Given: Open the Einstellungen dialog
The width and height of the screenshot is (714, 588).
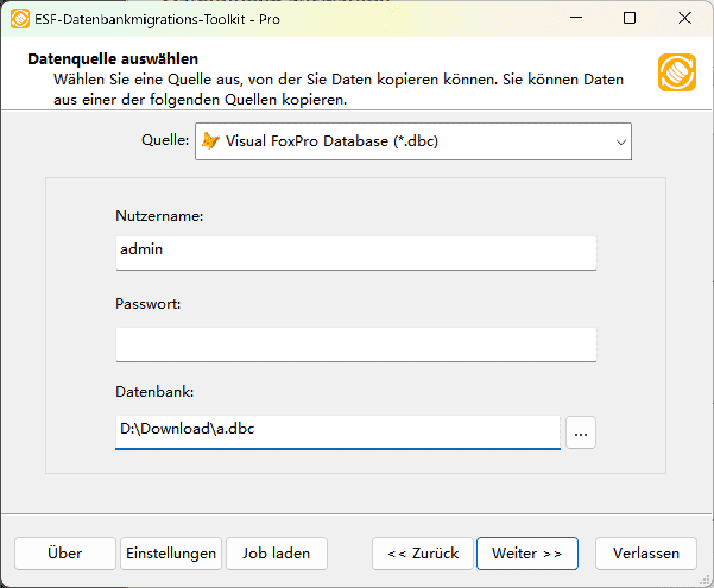Looking at the screenshot, I should click(x=170, y=553).
